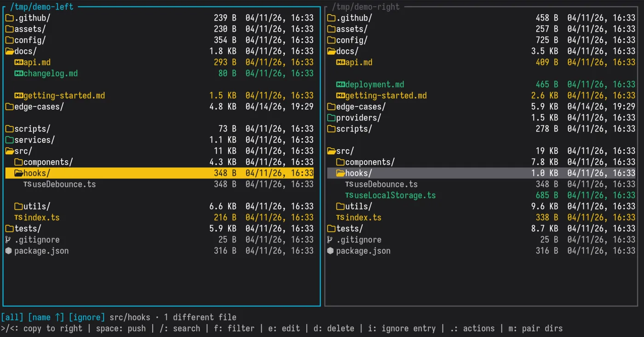The width and height of the screenshot is (644, 337).
Task: Click the 'd: delete' shortcut hint
Action: 334,328
